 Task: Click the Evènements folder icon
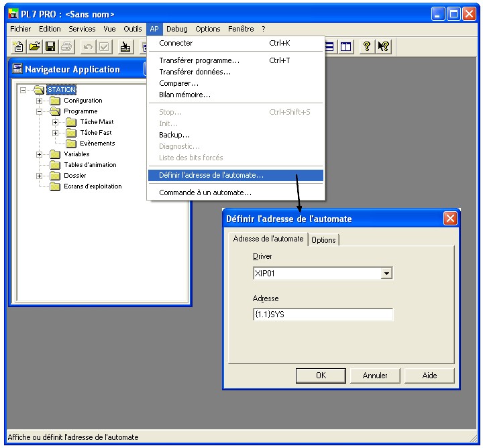click(71, 144)
